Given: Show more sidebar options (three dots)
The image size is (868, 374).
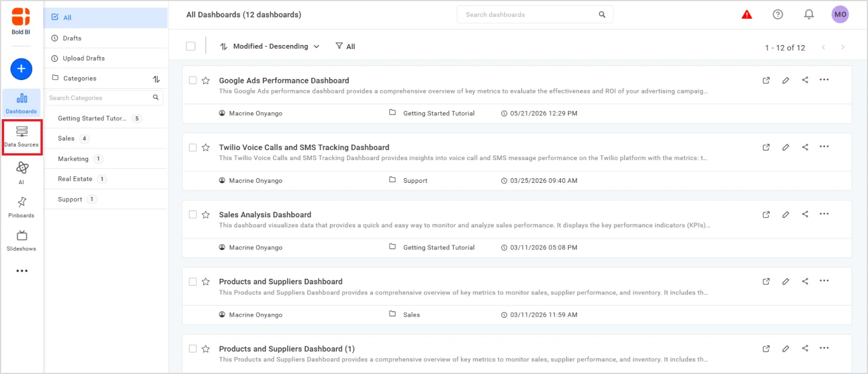Looking at the screenshot, I should (x=22, y=271).
